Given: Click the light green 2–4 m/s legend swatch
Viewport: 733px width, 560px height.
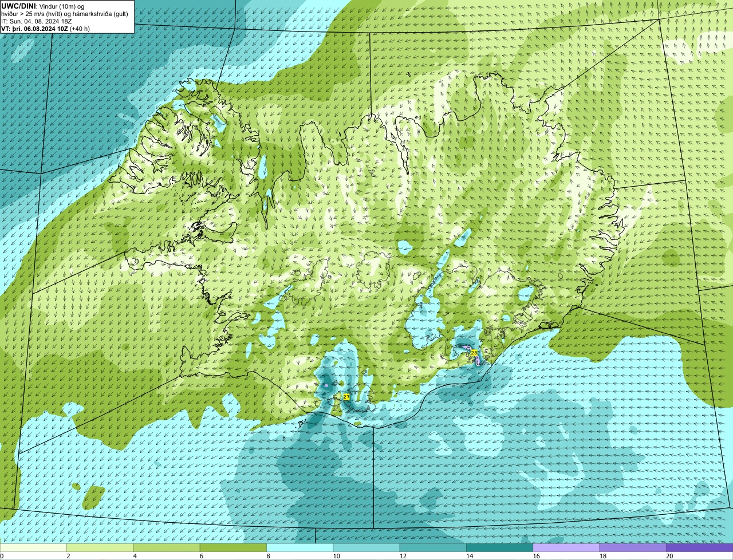Looking at the screenshot, I should coord(100,548).
